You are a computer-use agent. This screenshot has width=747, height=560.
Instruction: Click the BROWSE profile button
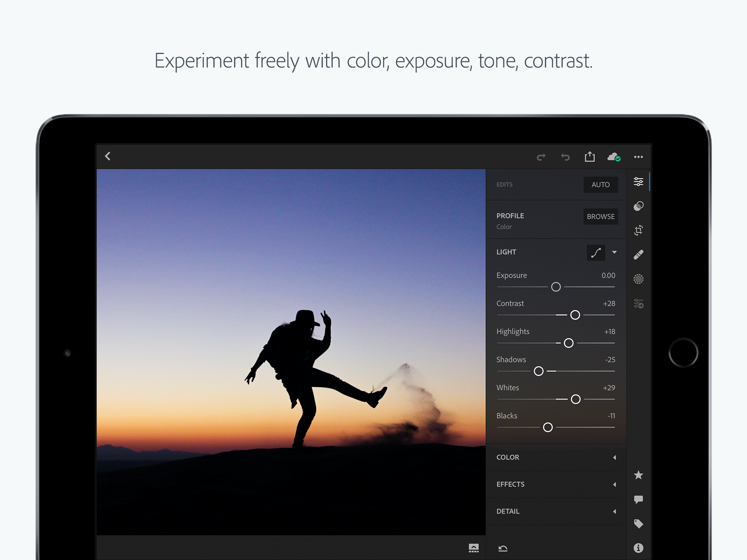[x=601, y=217]
